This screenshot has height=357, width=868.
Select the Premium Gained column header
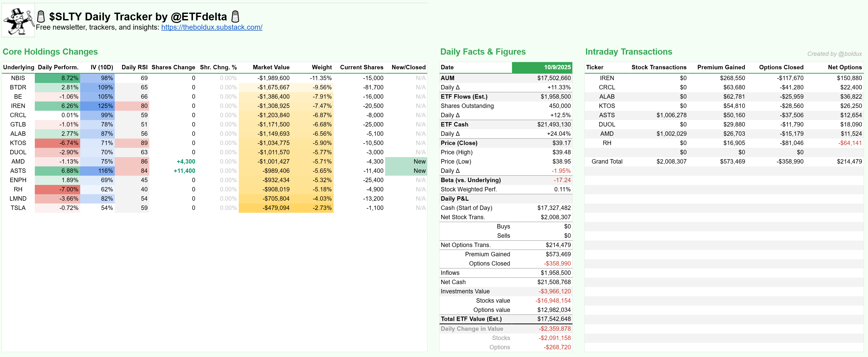click(x=721, y=67)
